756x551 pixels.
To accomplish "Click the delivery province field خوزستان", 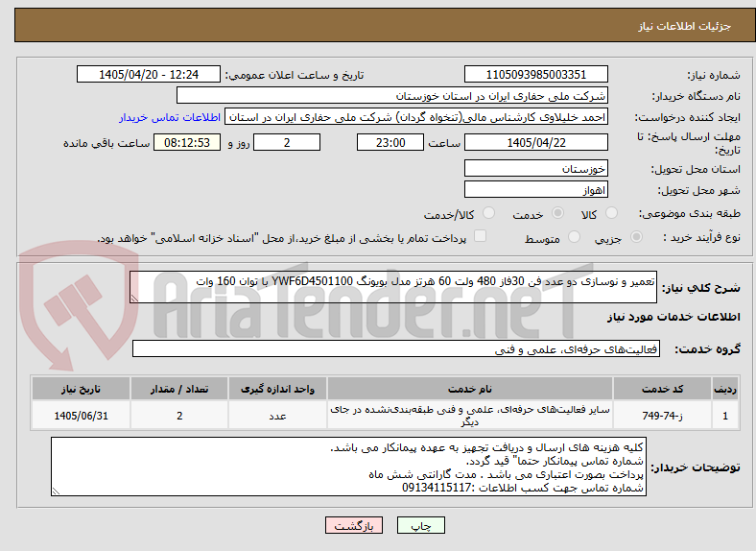I will [x=536, y=168].
